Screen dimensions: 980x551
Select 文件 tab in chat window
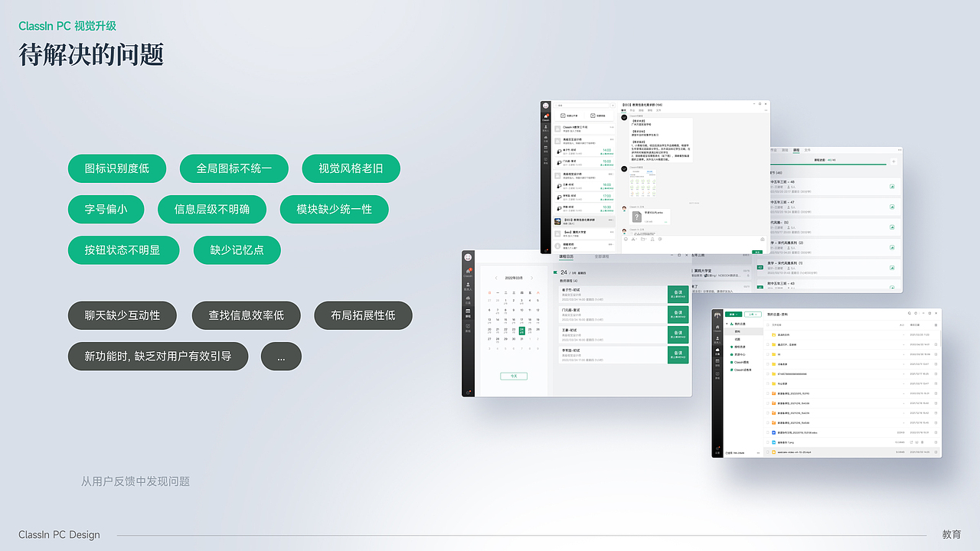658,110
